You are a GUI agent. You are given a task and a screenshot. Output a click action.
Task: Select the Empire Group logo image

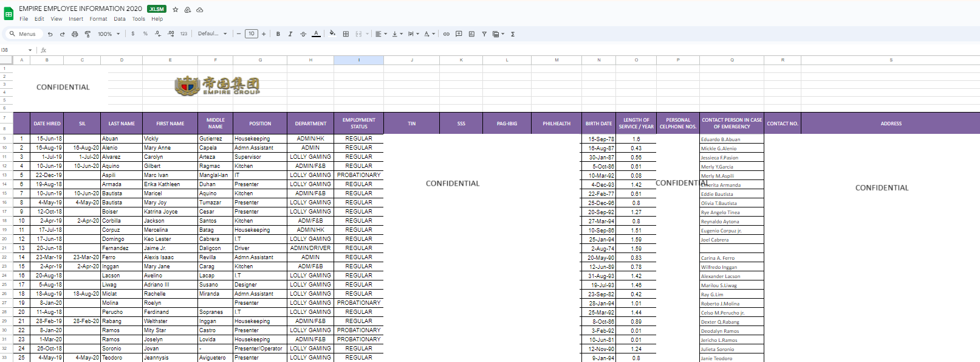point(217,86)
